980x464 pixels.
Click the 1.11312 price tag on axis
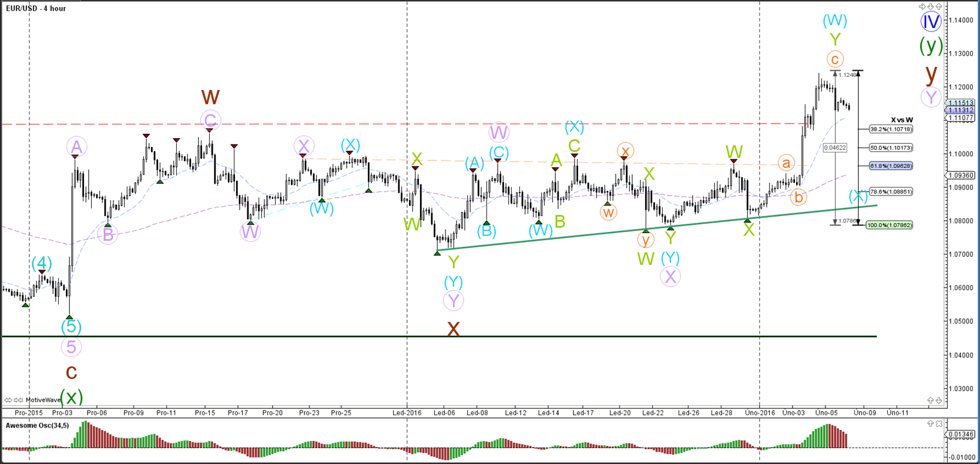tap(960, 110)
